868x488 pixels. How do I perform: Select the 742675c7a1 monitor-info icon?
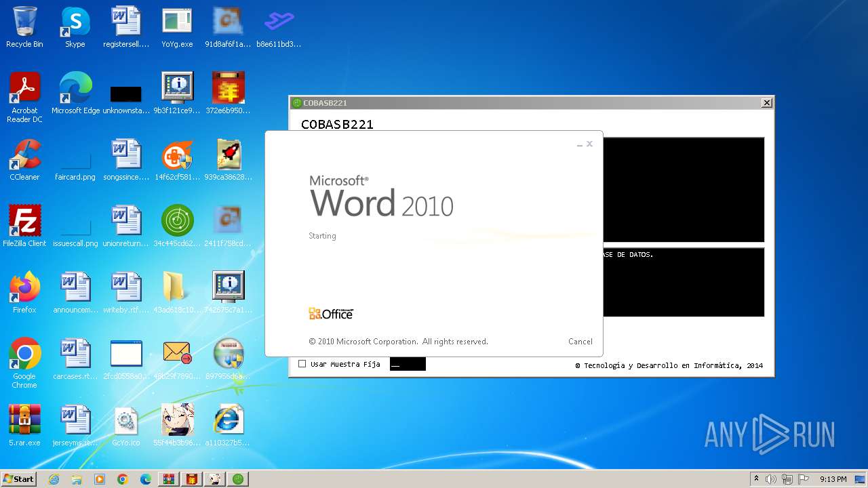tap(228, 293)
